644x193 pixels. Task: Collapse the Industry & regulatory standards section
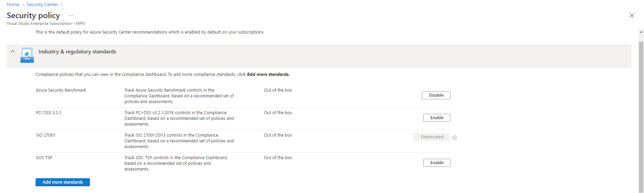pyautogui.click(x=13, y=51)
